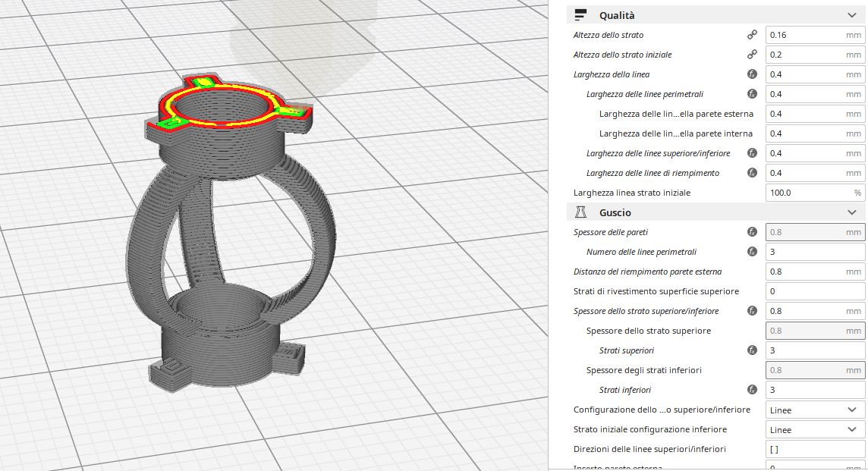Open the Strato iniziale configurazione inferiore dropdown
This screenshot has height=471, width=868.
(815, 429)
